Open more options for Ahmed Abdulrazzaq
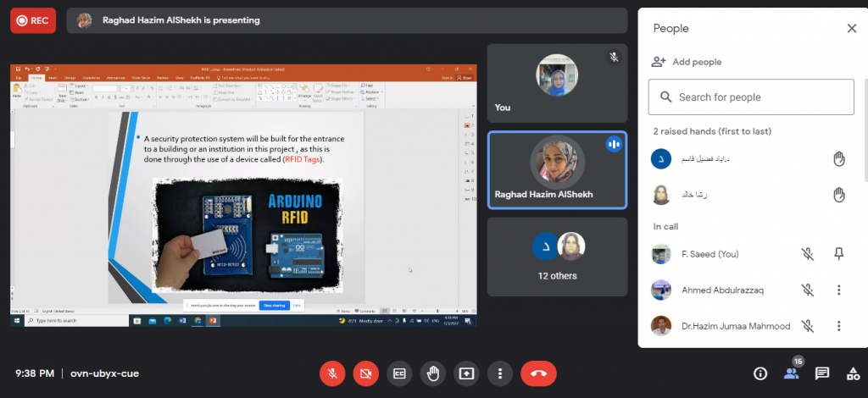This screenshot has width=868, height=398. pyautogui.click(x=838, y=290)
